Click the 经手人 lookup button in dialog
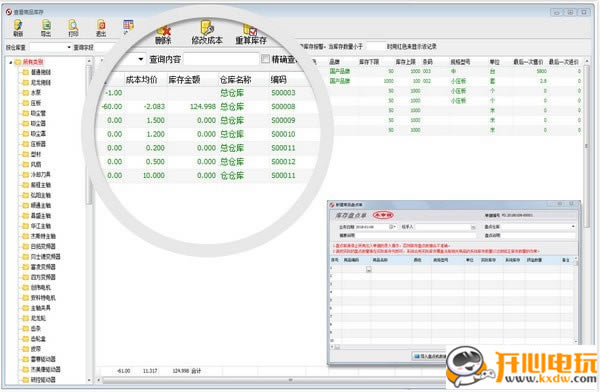The width and height of the screenshot is (600, 392). pos(473,227)
